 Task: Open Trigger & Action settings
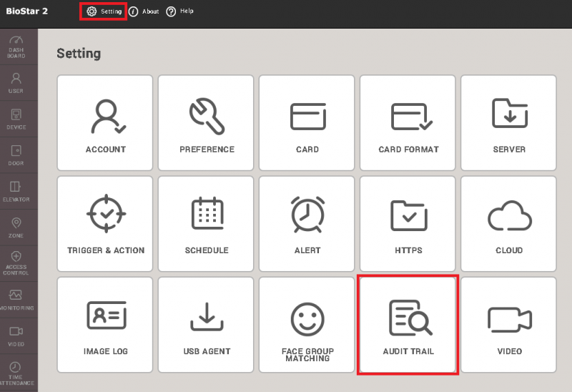105,224
